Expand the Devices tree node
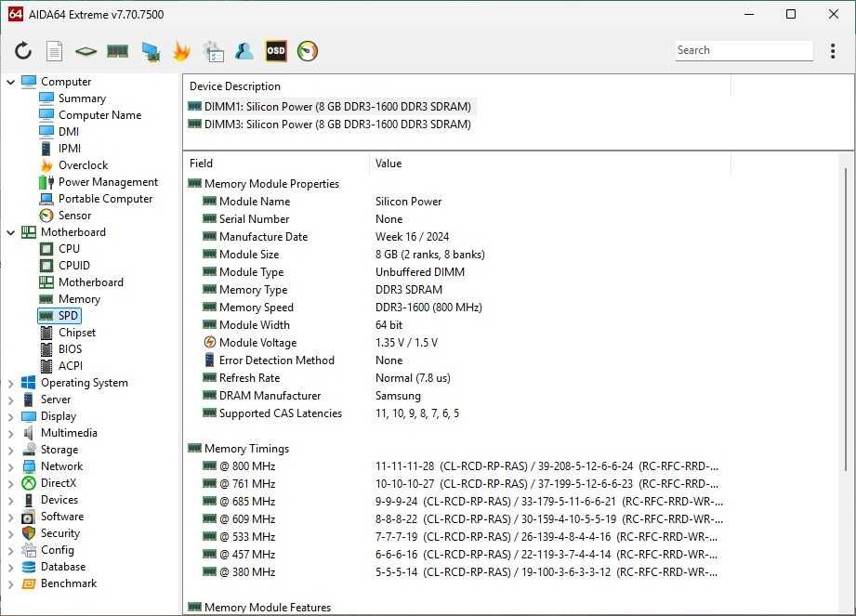This screenshot has width=856, height=616. pos(10,501)
